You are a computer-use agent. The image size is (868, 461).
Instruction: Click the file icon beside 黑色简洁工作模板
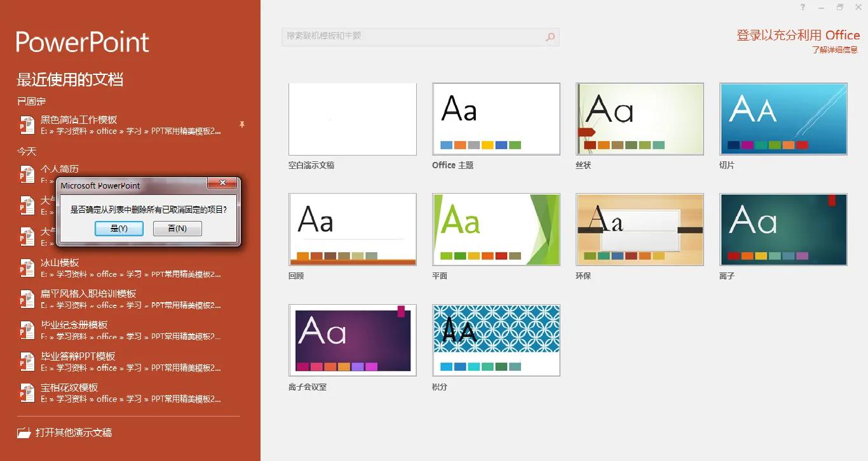[x=27, y=124]
